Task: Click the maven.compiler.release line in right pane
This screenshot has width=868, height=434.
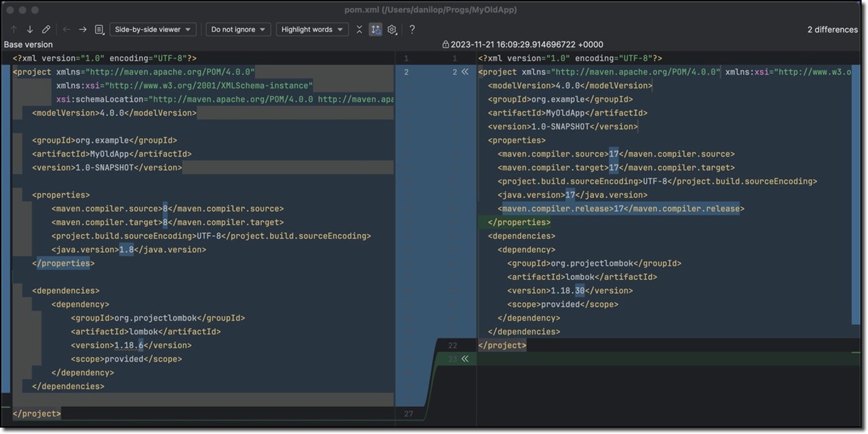Action: (x=620, y=209)
